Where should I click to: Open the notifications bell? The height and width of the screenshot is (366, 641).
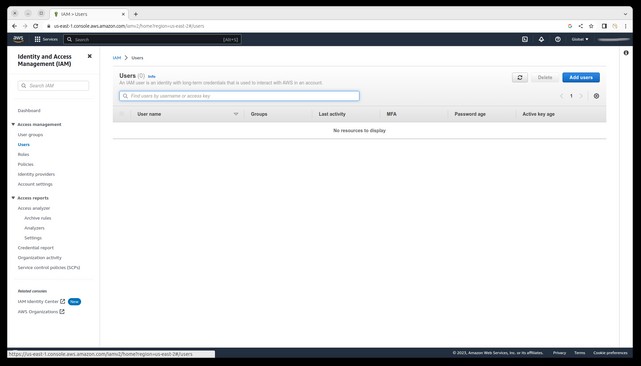click(x=541, y=39)
